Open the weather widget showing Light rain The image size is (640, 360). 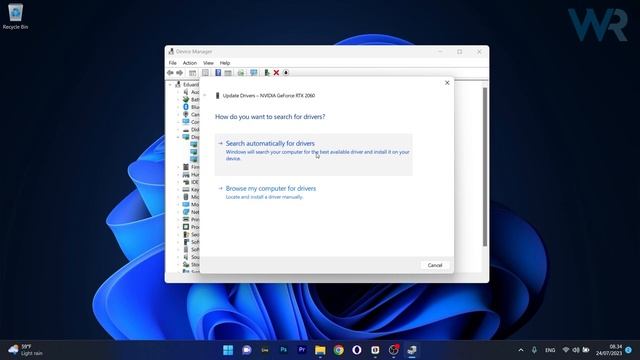pyautogui.click(x=25, y=350)
